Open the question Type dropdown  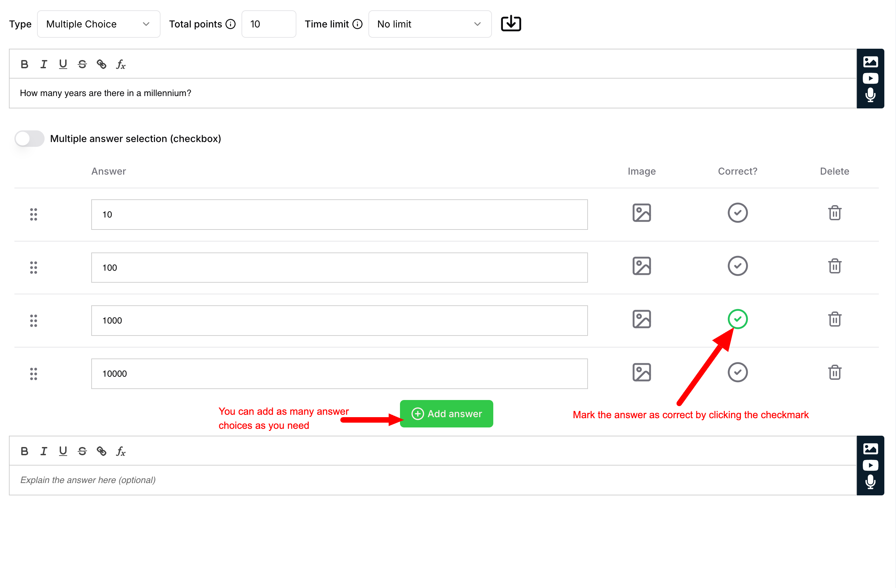[x=99, y=24]
